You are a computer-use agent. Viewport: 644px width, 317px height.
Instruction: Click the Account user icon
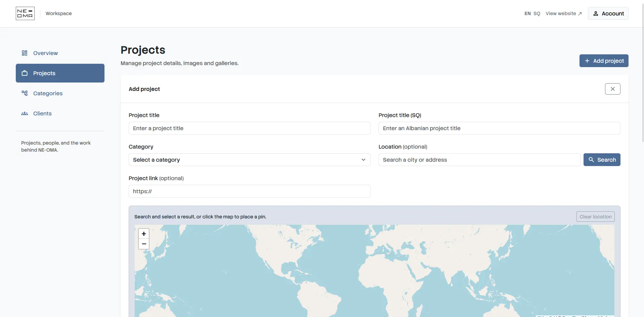coord(596,13)
